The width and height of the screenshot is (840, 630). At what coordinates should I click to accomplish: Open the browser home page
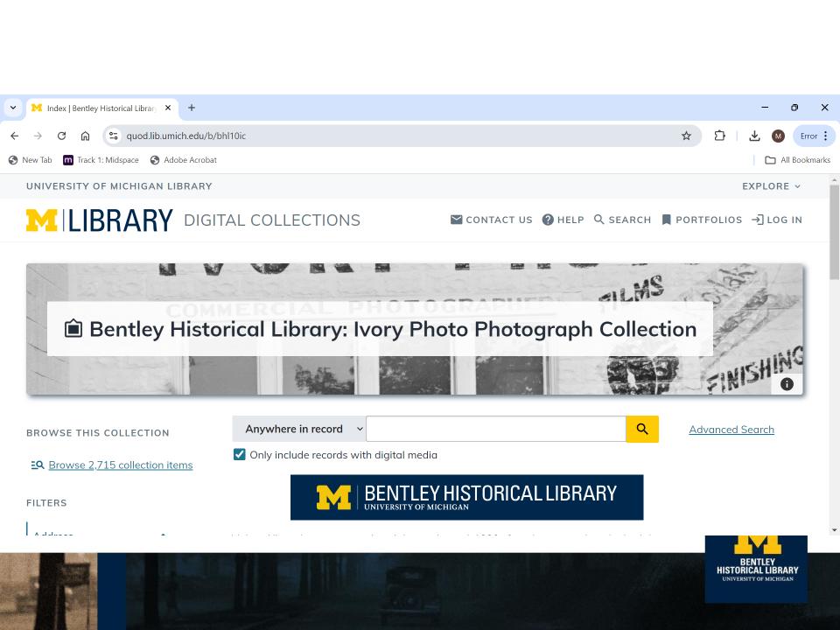pos(85,136)
